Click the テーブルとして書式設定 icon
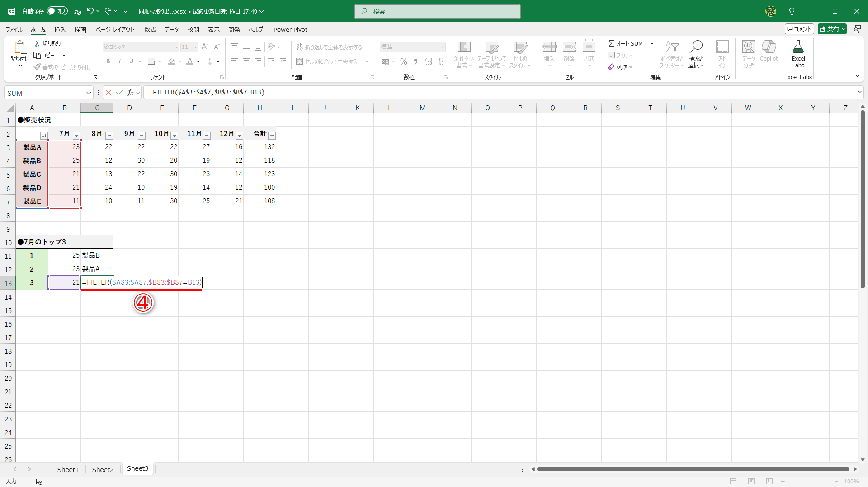The height and width of the screenshot is (487, 868). pos(491,54)
